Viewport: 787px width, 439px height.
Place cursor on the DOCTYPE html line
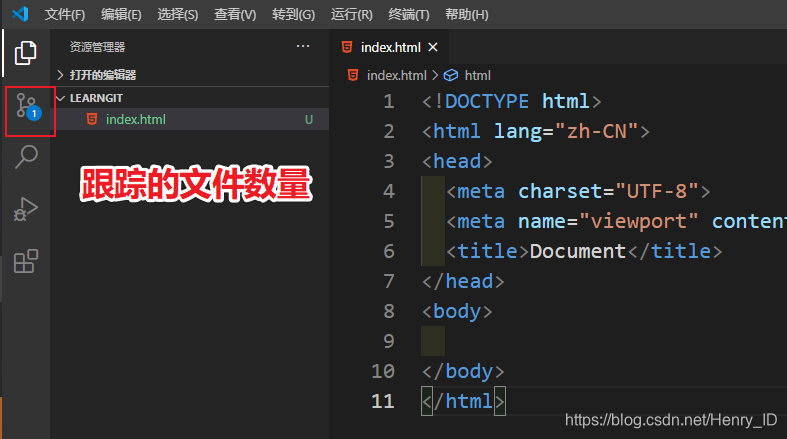[x=511, y=101]
